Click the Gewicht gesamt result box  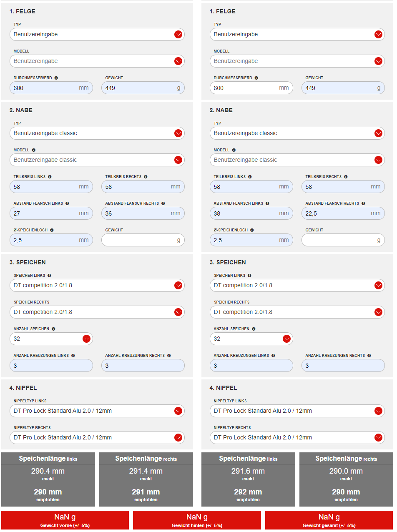pos(329,520)
